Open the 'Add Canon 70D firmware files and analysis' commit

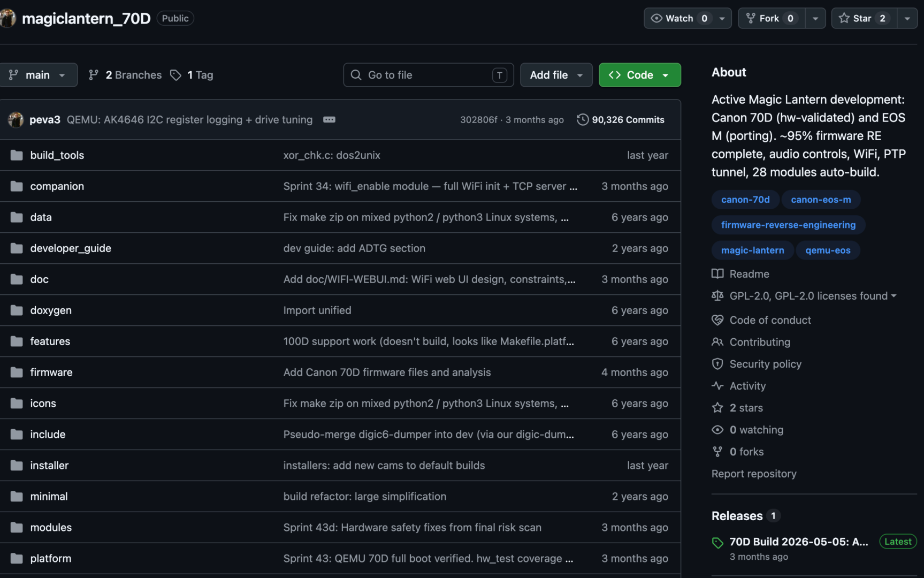coord(387,372)
